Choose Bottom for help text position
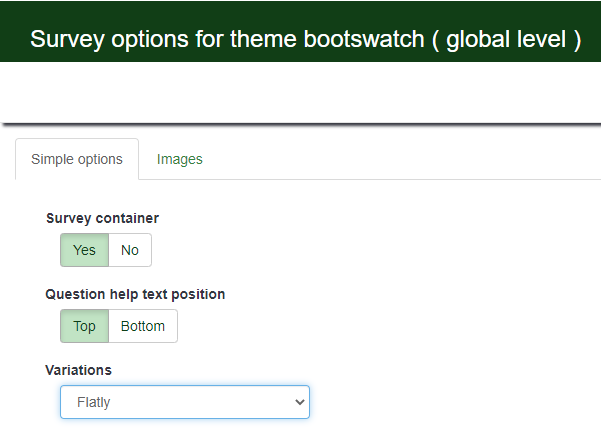 click(x=143, y=326)
